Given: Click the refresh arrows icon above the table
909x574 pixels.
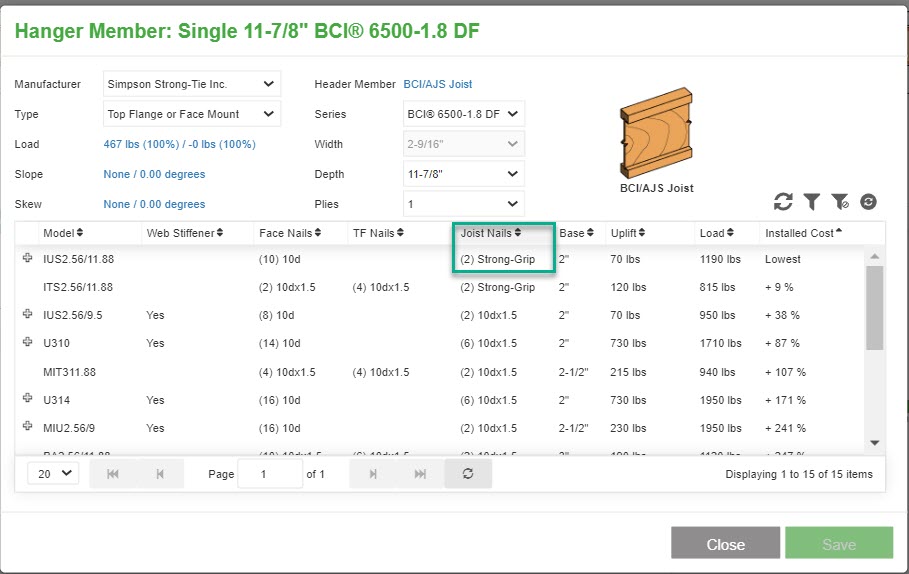Looking at the screenshot, I should click(x=783, y=202).
